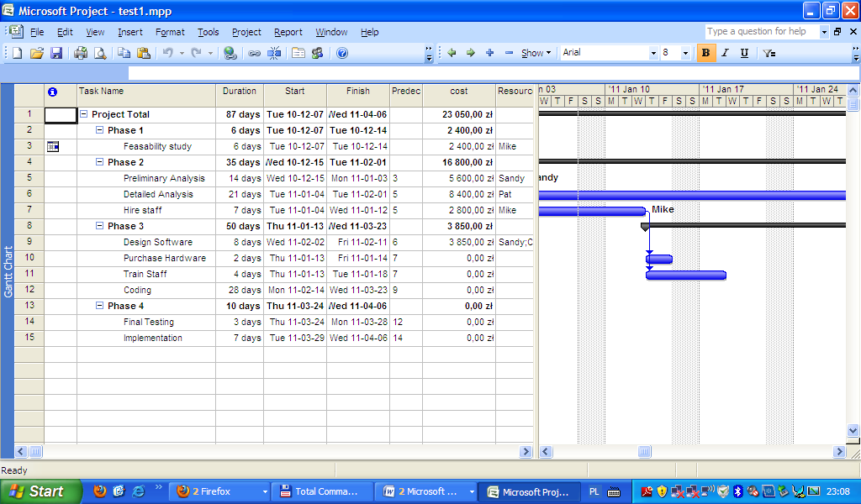Copy the selected cell
Viewport: 861px width, 504px height.
(124, 53)
